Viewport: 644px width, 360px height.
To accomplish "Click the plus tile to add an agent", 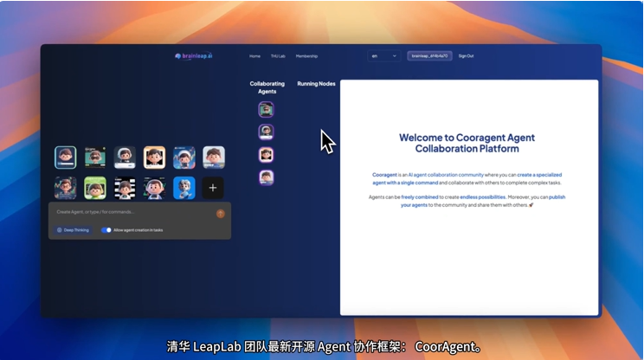I will (213, 188).
